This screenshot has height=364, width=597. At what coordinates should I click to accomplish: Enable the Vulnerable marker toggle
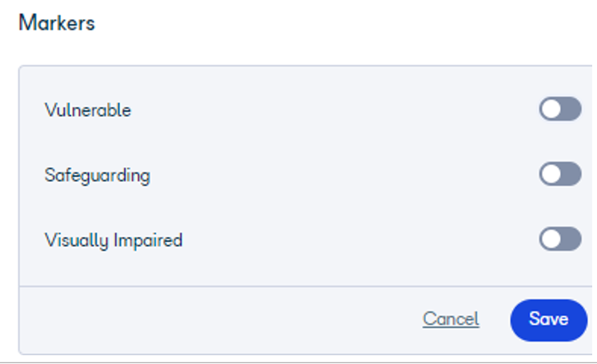(559, 109)
